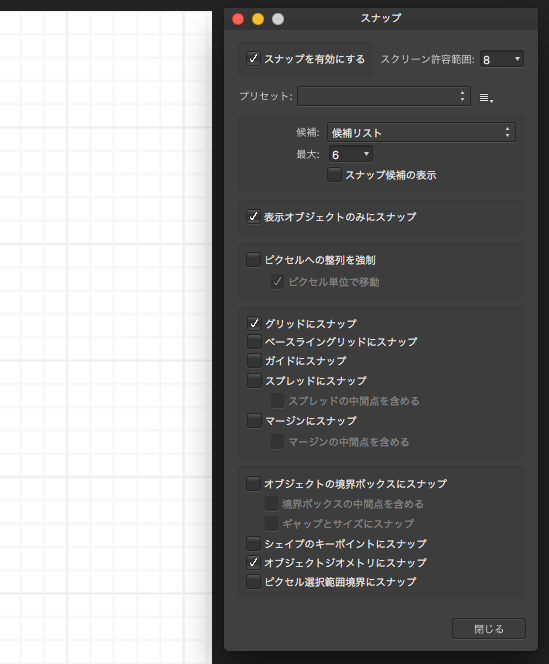
Task: Uncheck オブジェクトジオメトリにスナップ option
Action: [253, 562]
